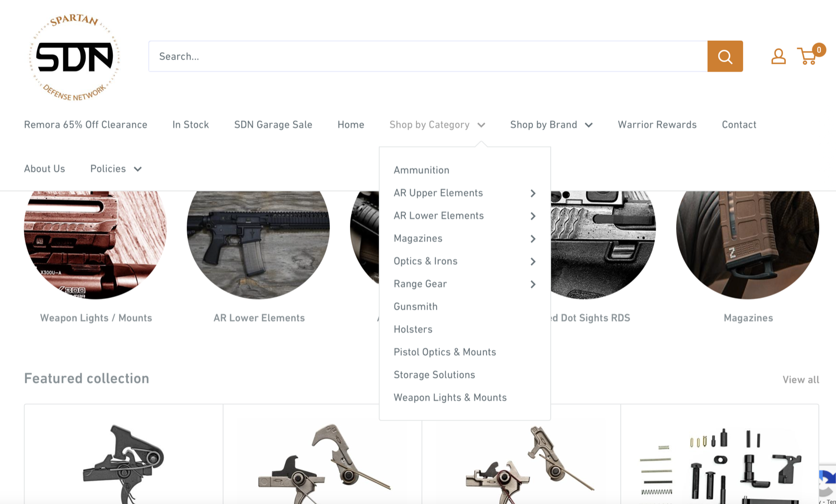This screenshot has width=836, height=504.
Task: Select Storage Solutions category
Action: point(434,375)
